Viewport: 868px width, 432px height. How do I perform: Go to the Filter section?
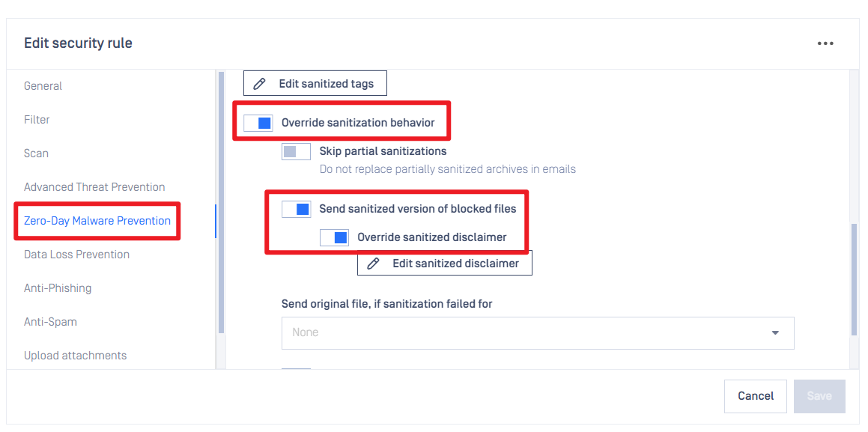point(37,120)
